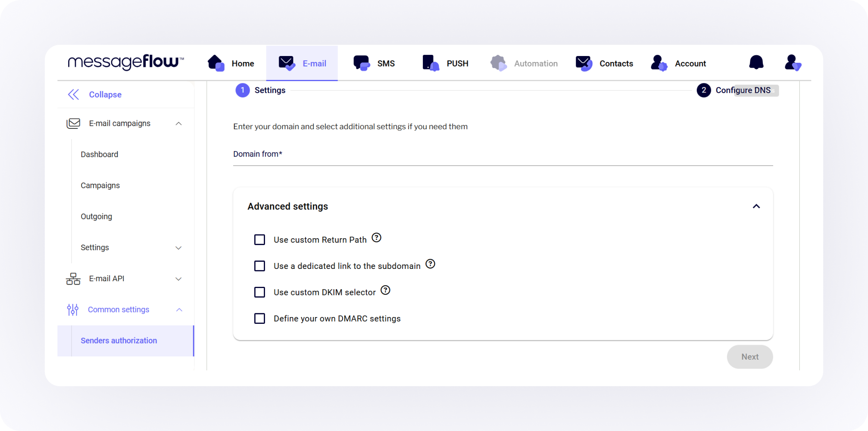Expand the sidebar Settings chevron

pos(179,248)
